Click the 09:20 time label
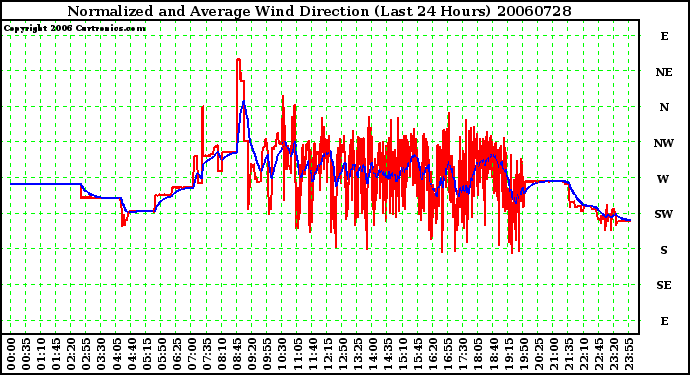 (x=252, y=354)
